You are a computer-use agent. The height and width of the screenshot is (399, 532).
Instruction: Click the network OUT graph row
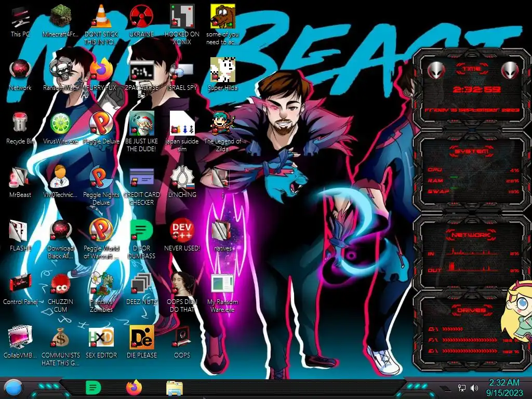pyautogui.click(x=473, y=269)
